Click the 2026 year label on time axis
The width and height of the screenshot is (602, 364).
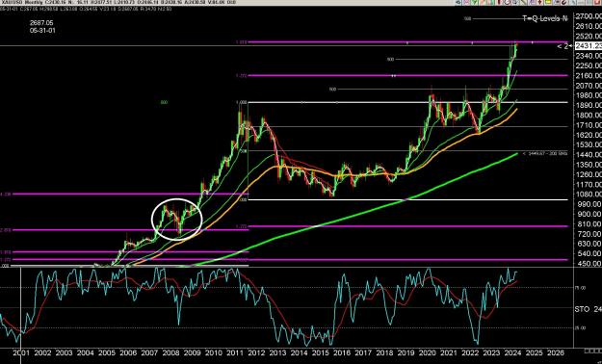coord(556,352)
